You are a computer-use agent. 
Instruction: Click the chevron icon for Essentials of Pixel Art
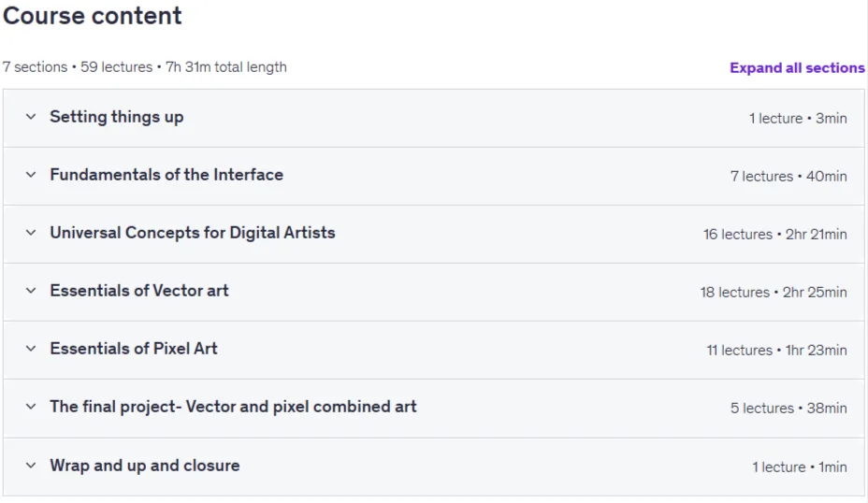click(31, 349)
